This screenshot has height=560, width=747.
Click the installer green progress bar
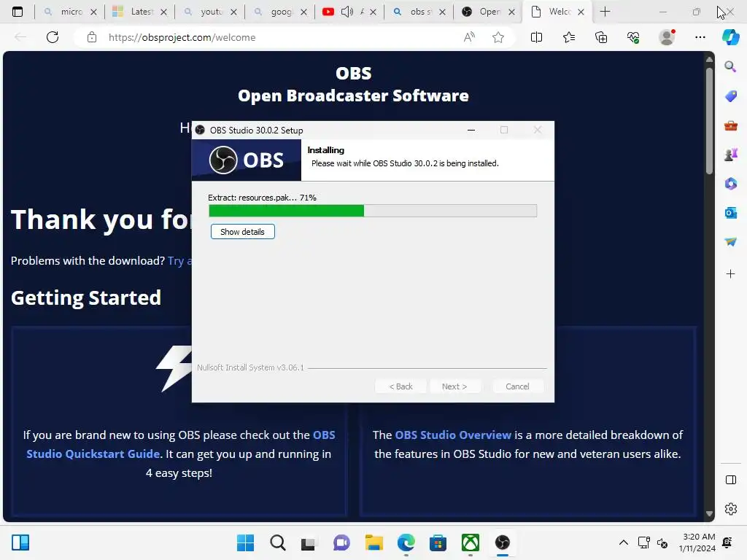tap(373, 211)
